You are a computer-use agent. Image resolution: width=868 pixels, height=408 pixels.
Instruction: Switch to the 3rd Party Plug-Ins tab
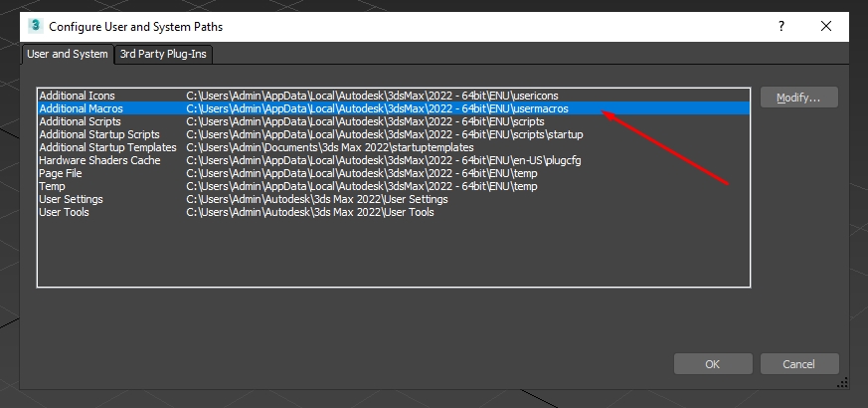tap(165, 54)
